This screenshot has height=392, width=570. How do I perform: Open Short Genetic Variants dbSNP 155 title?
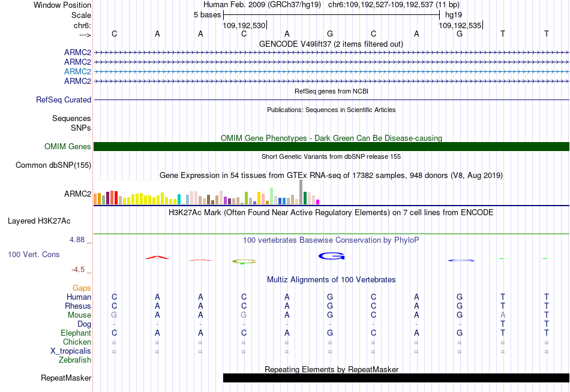click(331, 156)
